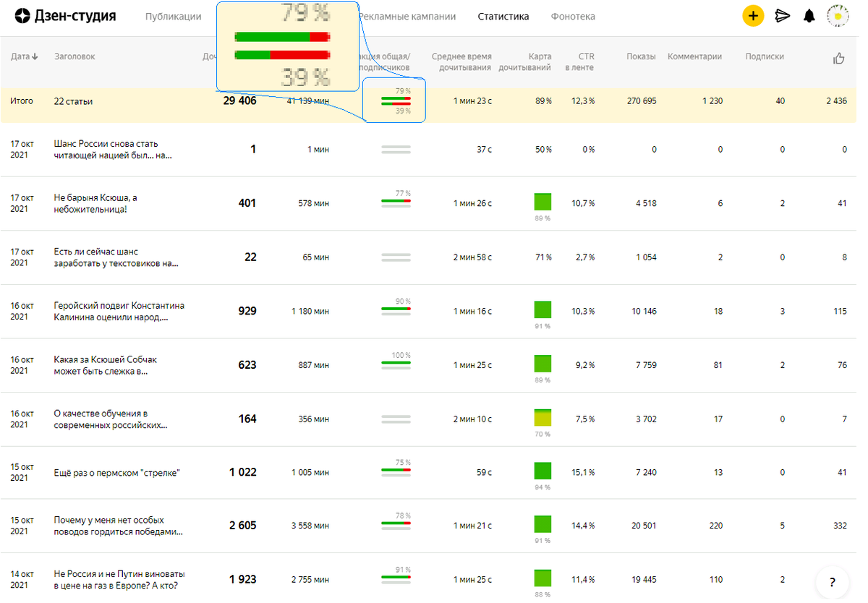
Task: Open article 'Ещё раз о пермском "стрелке"'
Action: 116,473
